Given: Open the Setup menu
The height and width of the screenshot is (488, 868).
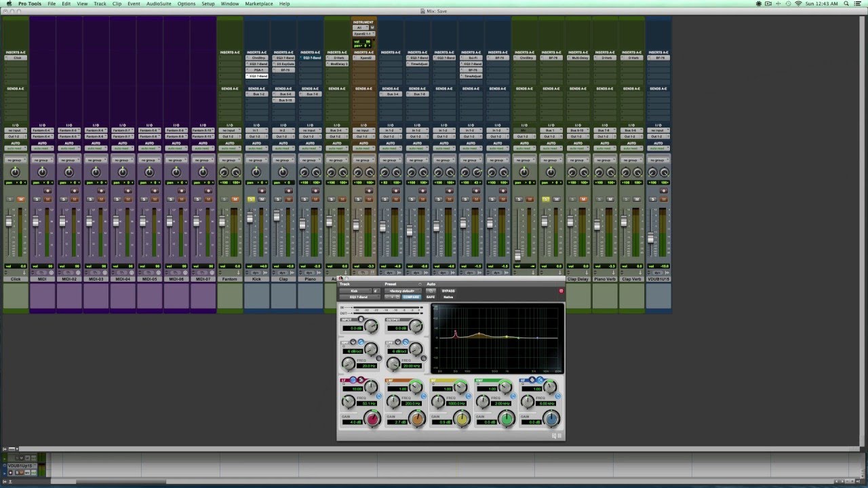Looking at the screenshot, I should pos(208,3).
